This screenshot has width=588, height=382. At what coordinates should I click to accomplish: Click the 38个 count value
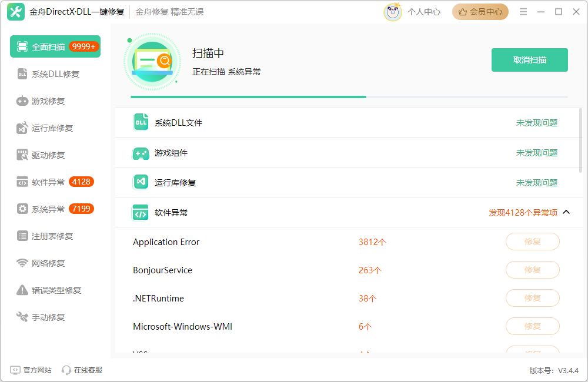pos(367,299)
